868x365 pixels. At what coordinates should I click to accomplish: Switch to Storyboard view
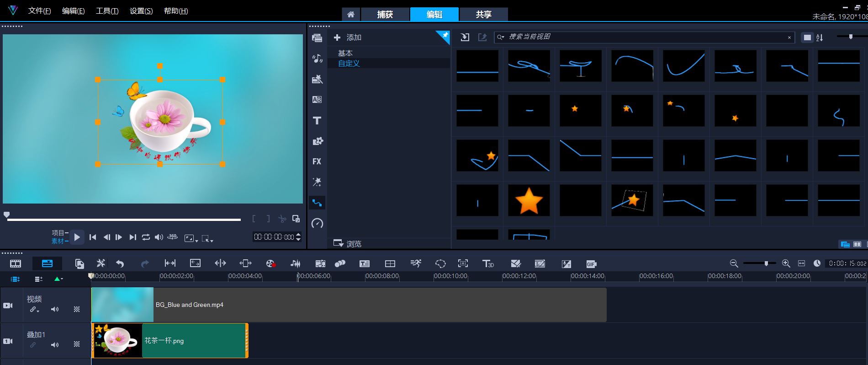16,263
